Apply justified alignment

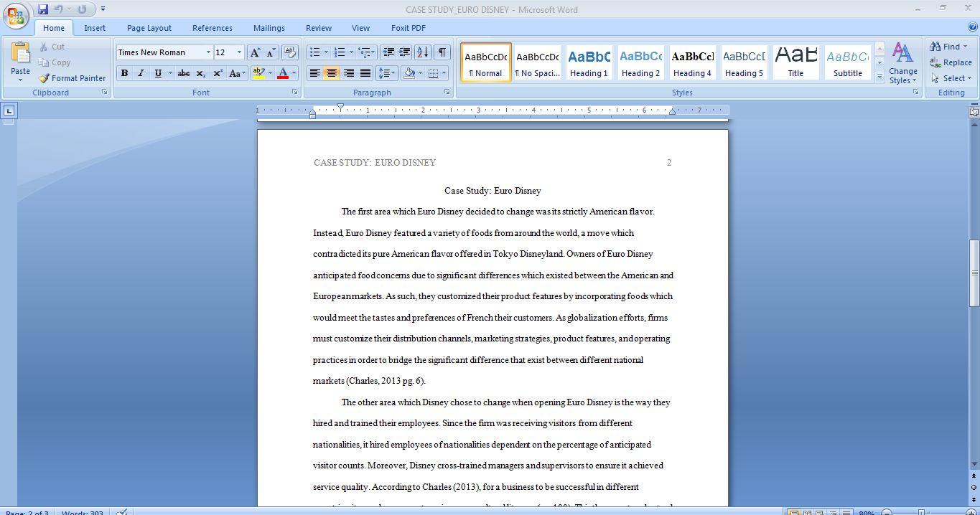tap(365, 73)
